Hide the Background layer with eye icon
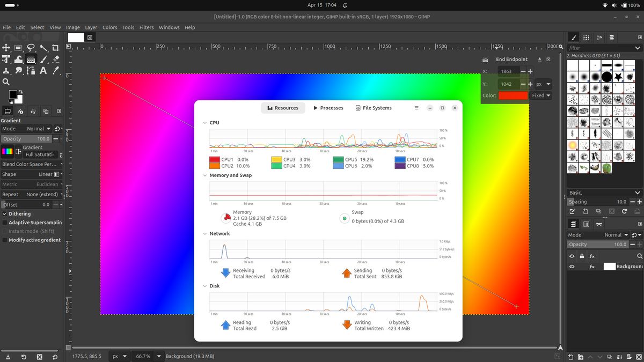644x362 pixels. (572, 267)
